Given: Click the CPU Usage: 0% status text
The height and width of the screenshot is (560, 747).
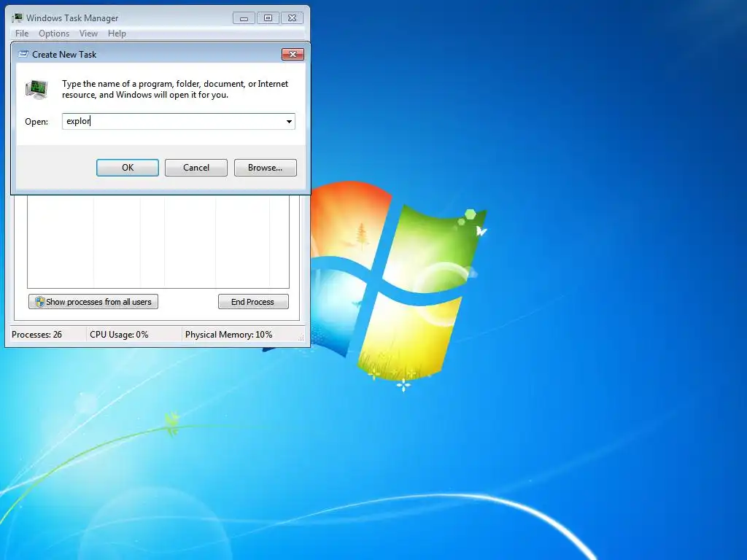Looking at the screenshot, I should click(119, 335).
